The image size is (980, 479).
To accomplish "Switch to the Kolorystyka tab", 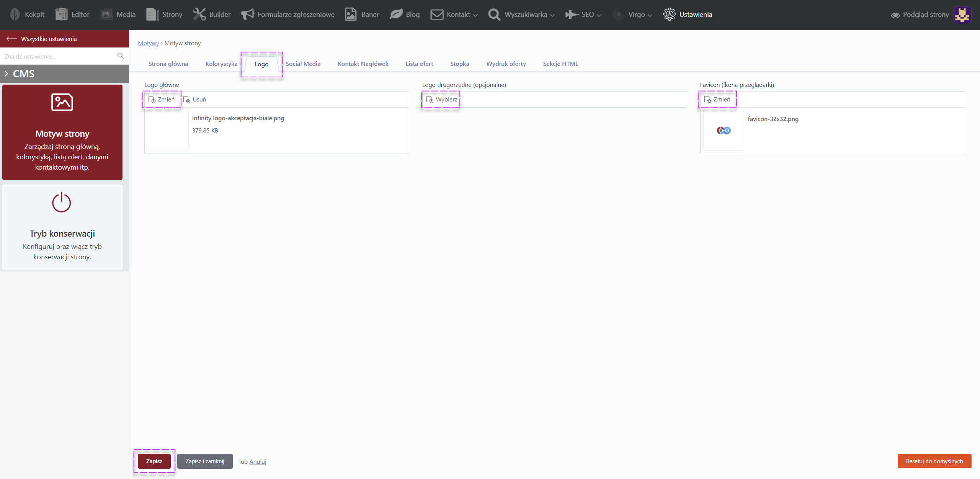I will pyautogui.click(x=221, y=64).
